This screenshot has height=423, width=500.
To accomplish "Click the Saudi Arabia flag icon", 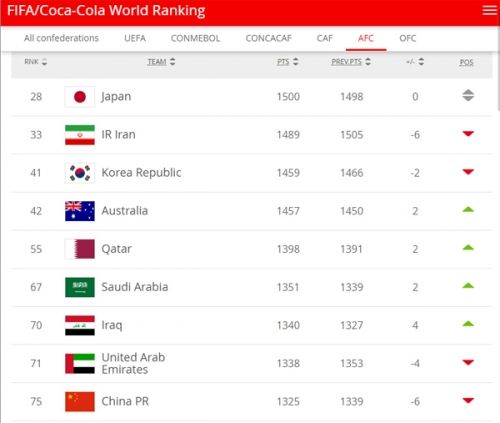I will (80, 287).
